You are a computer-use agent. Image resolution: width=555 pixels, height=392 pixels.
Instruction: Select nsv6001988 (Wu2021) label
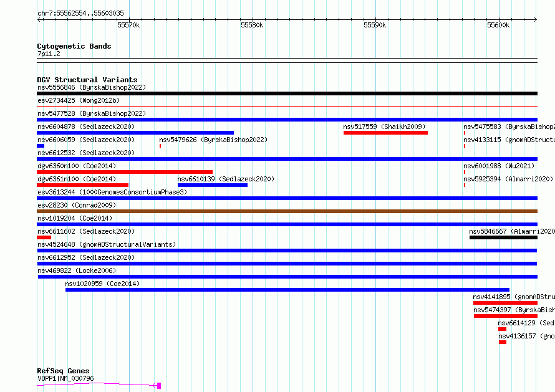pyautogui.click(x=499, y=166)
